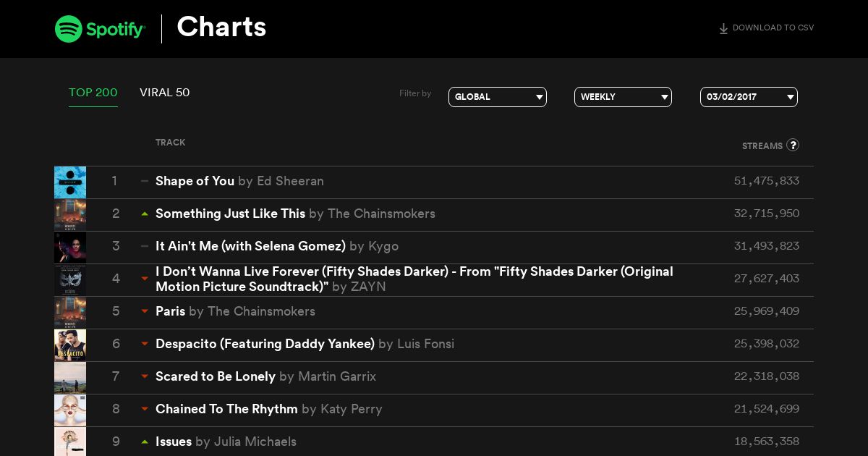Open the streams help question mark icon
Screen dimensions: 868x456
pyautogui.click(x=793, y=145)
